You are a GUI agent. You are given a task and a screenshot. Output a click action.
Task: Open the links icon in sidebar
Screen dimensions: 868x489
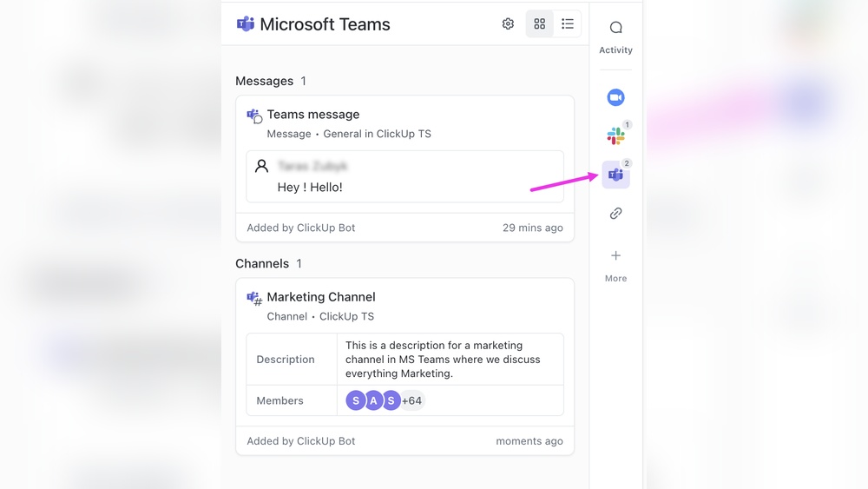(615, 213)
